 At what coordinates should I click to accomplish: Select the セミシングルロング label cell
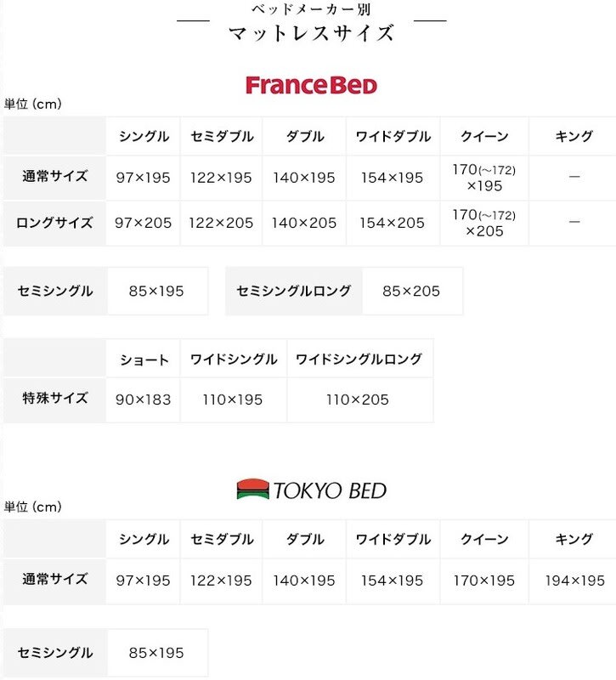294,291
